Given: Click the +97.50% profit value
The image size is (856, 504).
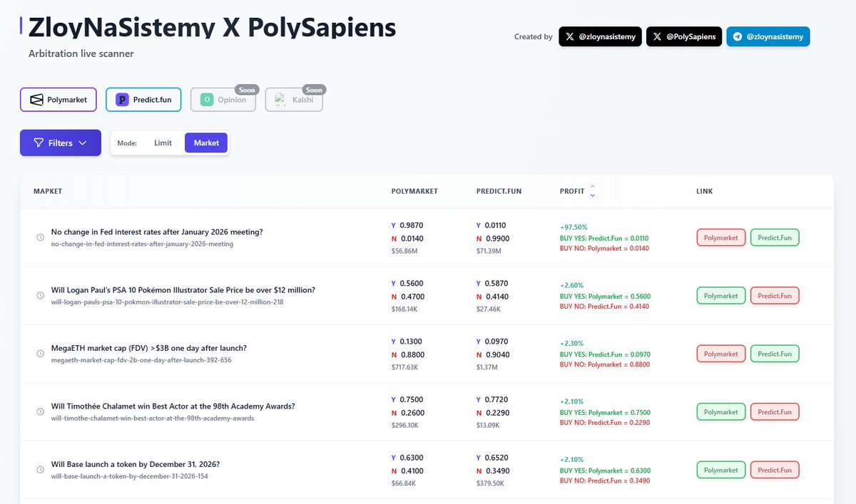Looking at the screenshot, I should point(574,227).
